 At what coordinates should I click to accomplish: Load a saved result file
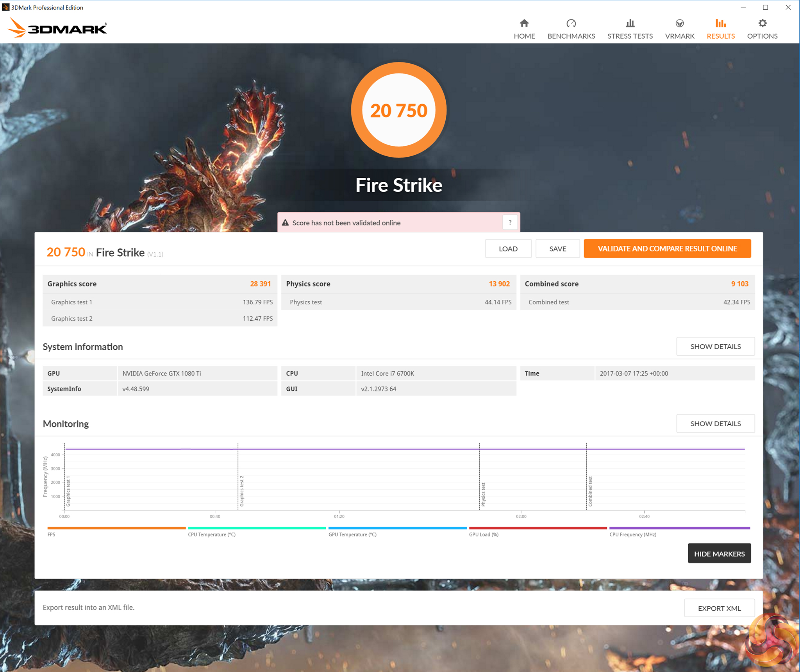tap(508, 249)
